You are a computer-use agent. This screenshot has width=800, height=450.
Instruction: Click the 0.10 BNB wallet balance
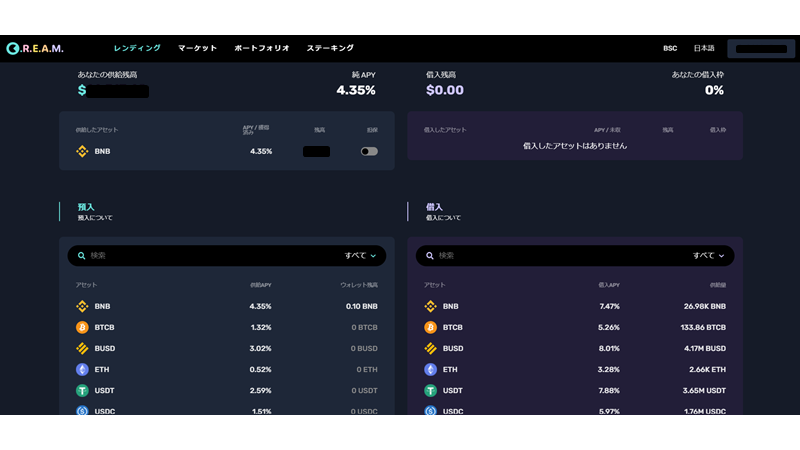pyautogui.click(x=362, y=306)
